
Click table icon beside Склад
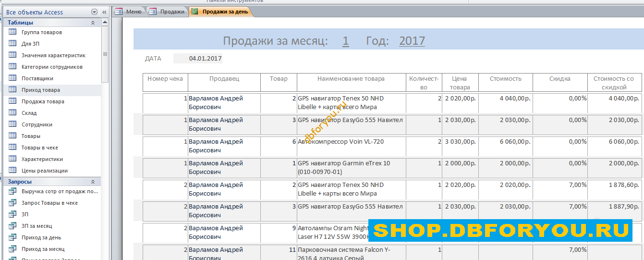point(12,113)
